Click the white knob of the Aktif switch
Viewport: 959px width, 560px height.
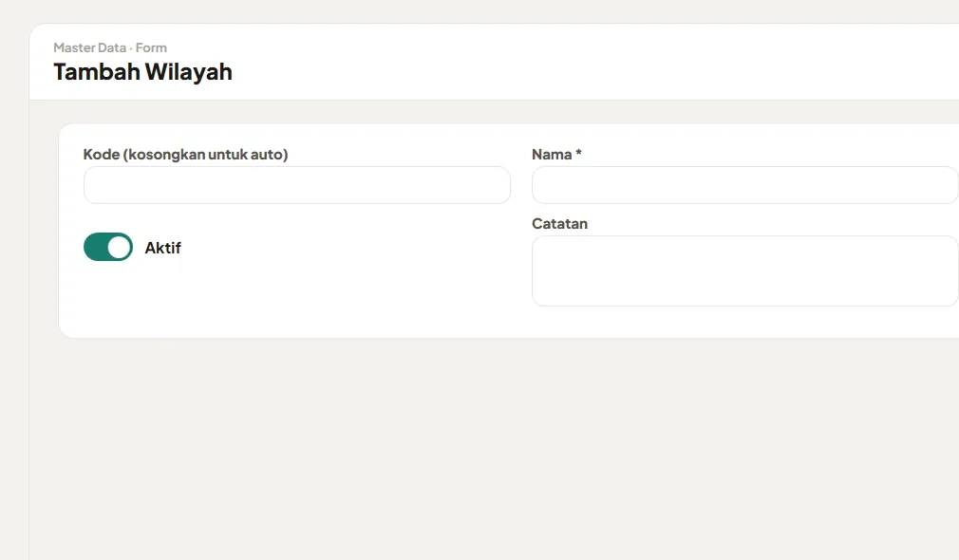pos(120,247)
